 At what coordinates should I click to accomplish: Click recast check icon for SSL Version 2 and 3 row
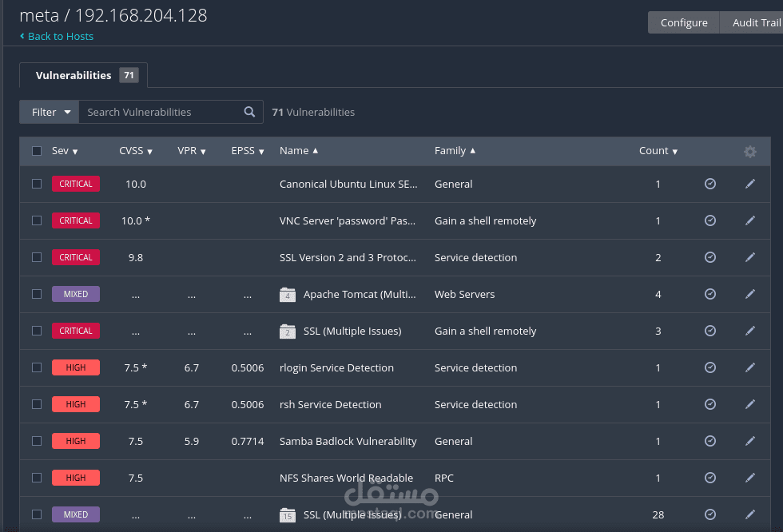(x=710, y=257)
